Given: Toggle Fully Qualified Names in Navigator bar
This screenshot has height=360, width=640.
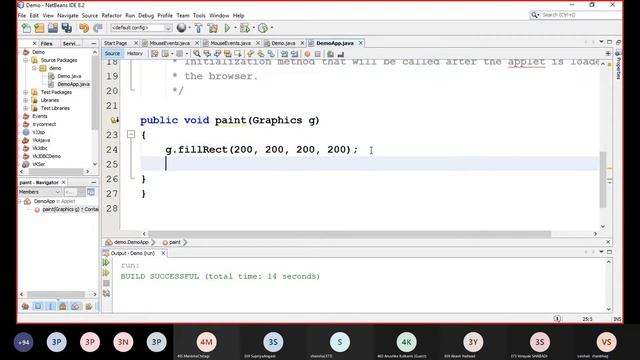Looking at the screenshot, I should (88, 306).
